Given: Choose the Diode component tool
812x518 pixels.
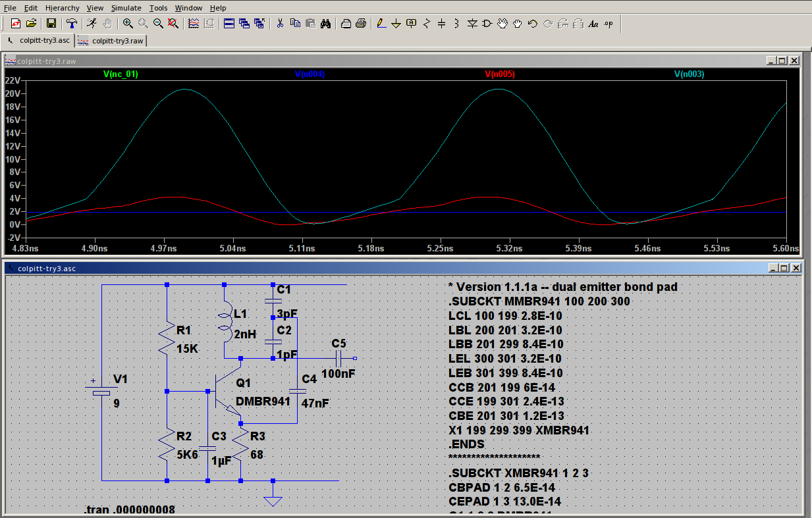Looking at the screenshot, I should pyautogui.click(x=472, y=24).
